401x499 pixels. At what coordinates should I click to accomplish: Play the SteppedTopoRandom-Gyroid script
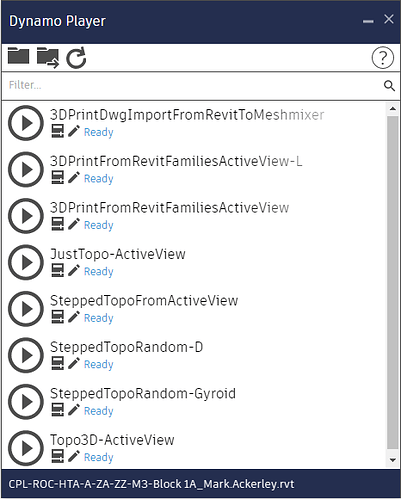pyautogui.click(x=26, y=402)
